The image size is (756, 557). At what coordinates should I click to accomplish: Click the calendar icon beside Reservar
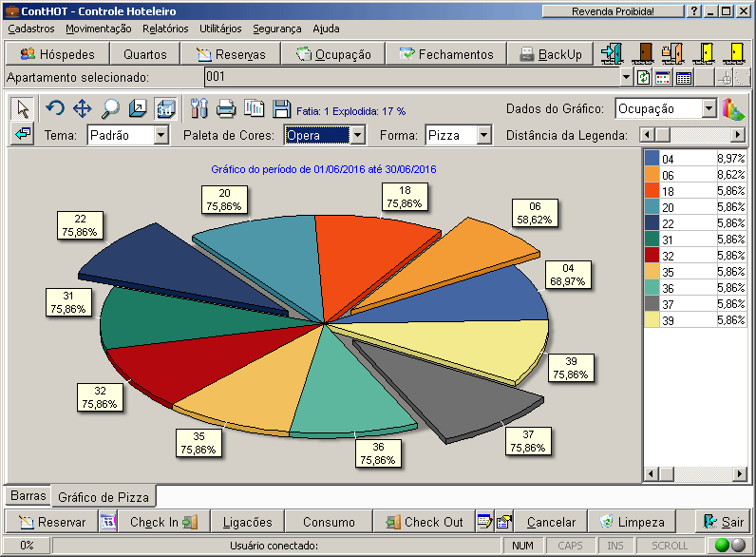[108, 522]
